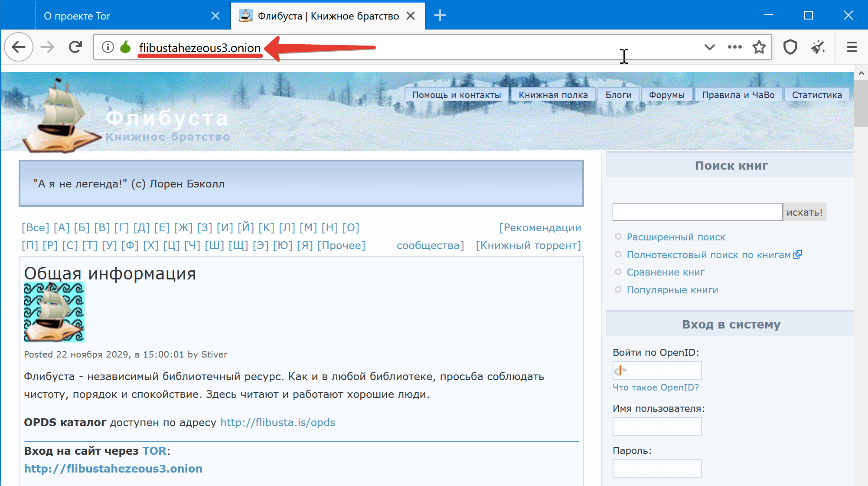Bookmark this page with the star icon
This screenshot has height=486, width=868.
click(x=759, y=47)
